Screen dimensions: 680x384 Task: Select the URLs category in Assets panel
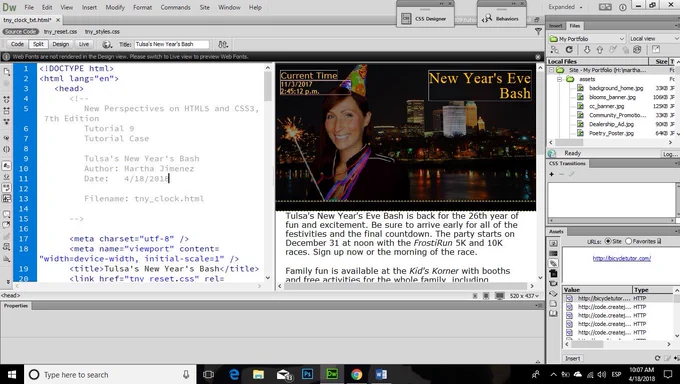[x=553, y=263]
